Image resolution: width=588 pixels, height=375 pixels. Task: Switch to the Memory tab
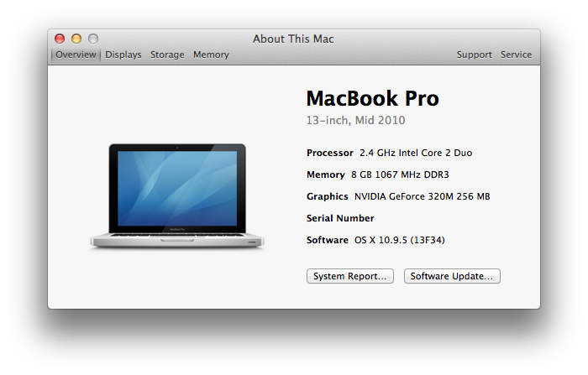coord(211,55)
